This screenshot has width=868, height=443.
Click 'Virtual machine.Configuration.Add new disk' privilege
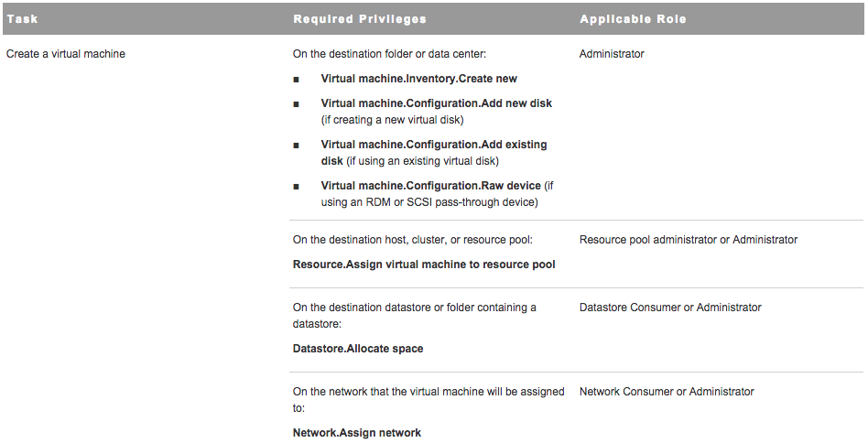(x=436, y=103)
